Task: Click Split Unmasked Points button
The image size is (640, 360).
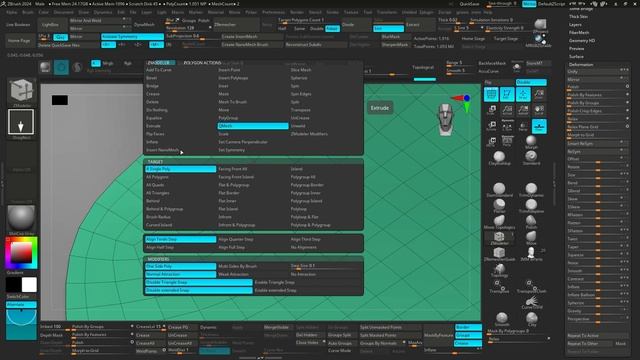Action: 390,327
